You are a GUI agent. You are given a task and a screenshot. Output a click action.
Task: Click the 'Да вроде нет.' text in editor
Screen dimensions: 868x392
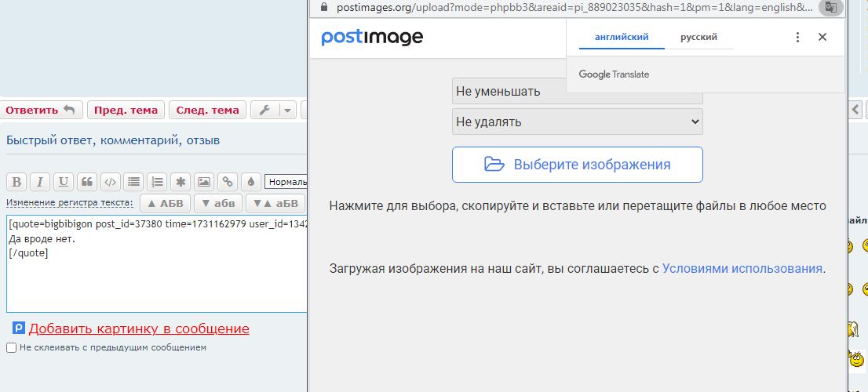point(42,239)
